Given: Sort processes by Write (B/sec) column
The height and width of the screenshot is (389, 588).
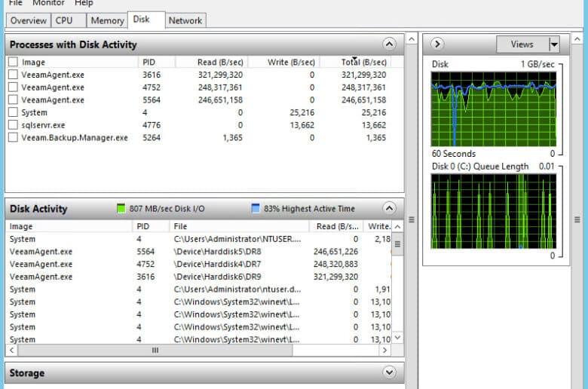Looking at the screenshot, I should point(283,63).
